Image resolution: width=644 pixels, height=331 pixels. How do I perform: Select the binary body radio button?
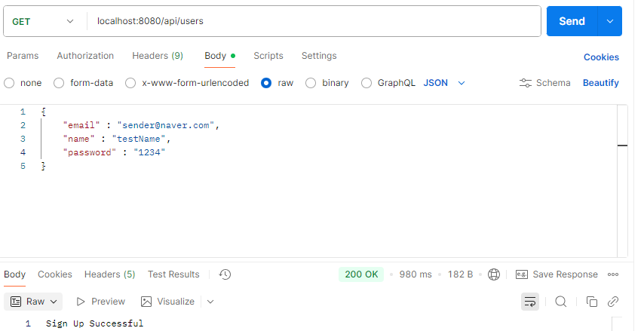coord(311,83)
